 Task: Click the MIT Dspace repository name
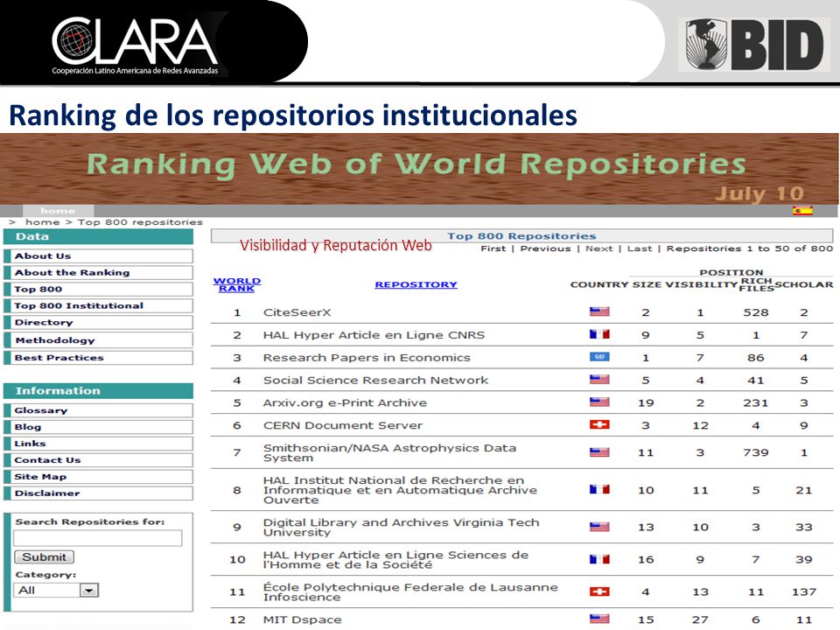(x=302, y=619)
